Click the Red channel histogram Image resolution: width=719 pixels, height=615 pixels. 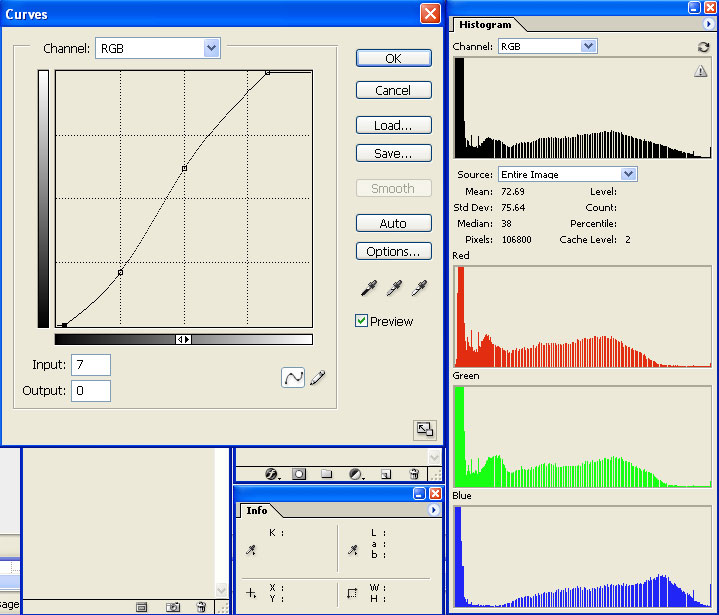[582, 316]
